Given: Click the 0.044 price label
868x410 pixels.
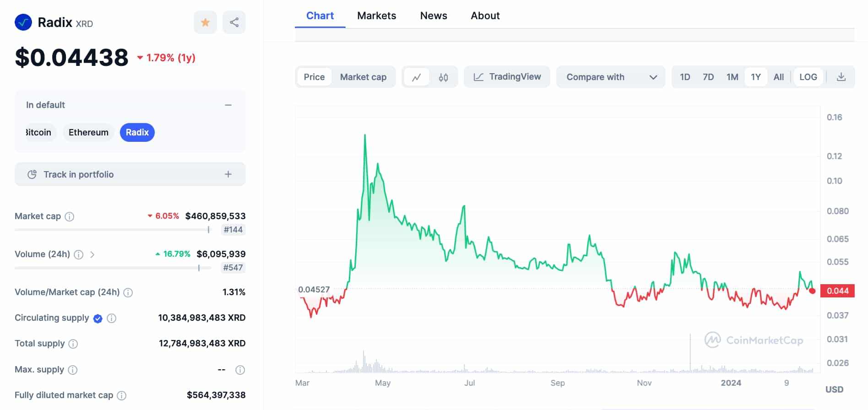Looking at the screenshot, I should [x=837, y=291].
